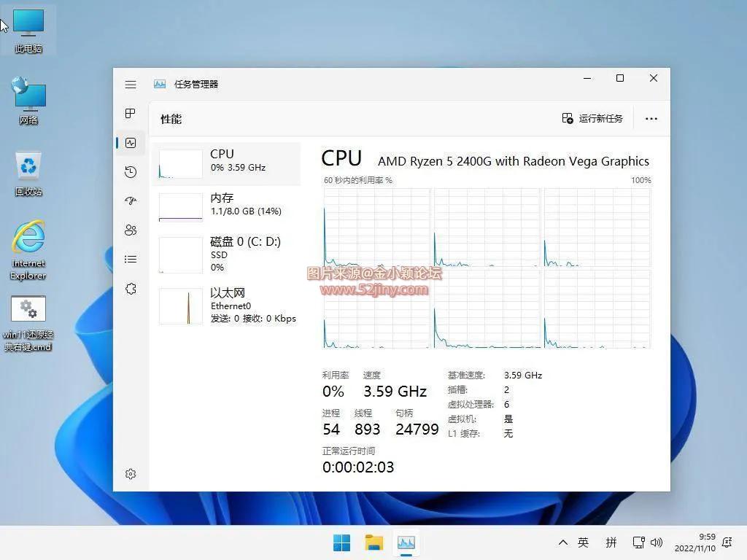The height and width of the screenshot is (560, 747).
Task: Open the Processes page in sidebar
Action: tap(131, 114)
